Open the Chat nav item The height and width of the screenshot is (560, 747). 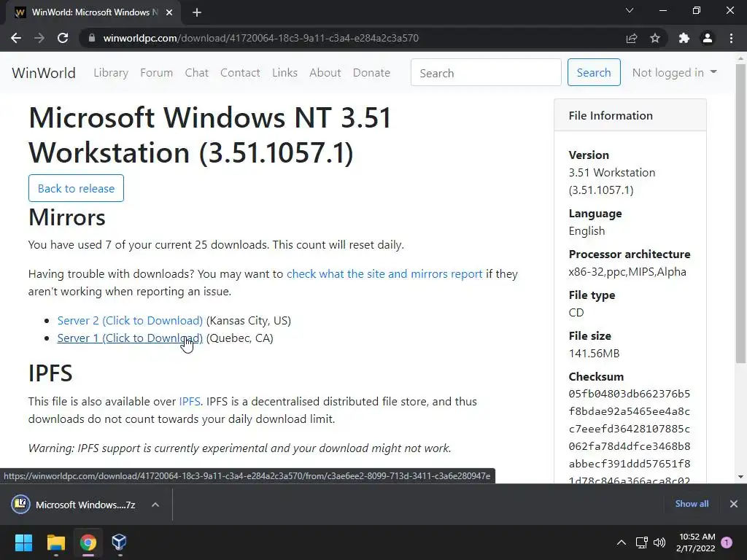(x=197, y=73)
